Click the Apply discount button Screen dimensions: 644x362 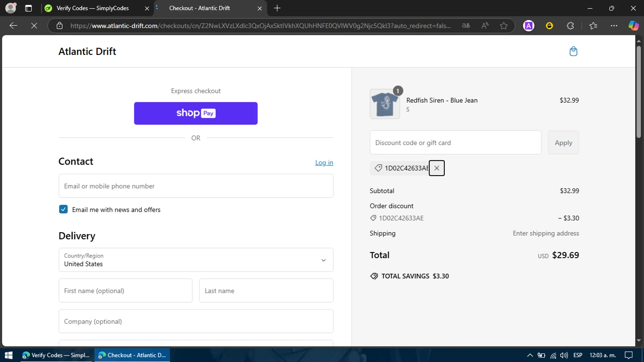pyautogui.click(x=563, y=143)
